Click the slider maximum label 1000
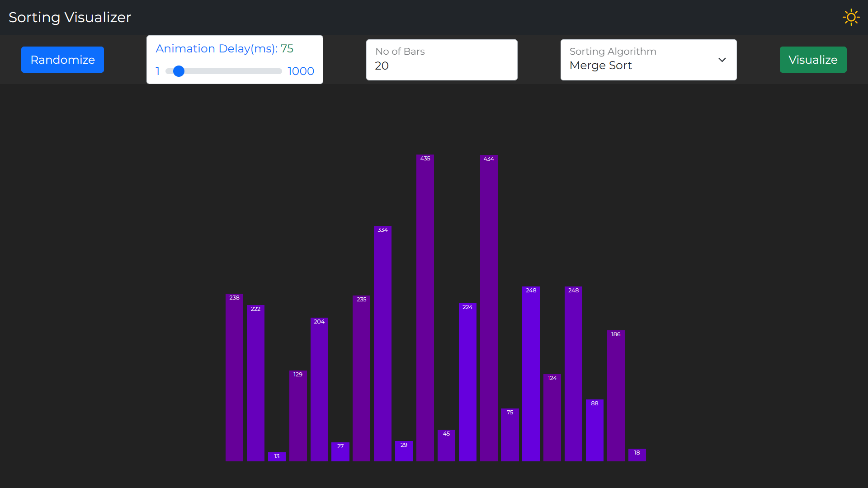 (301, 71)
